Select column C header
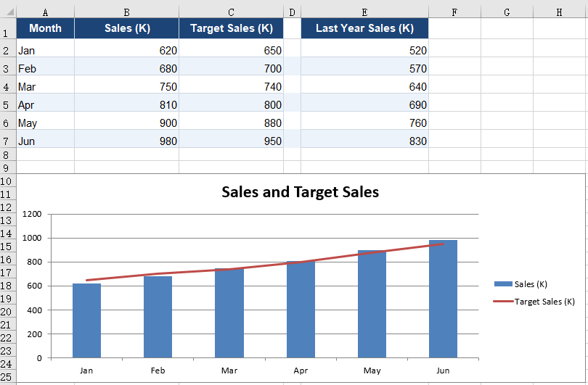 pos(231,12)
